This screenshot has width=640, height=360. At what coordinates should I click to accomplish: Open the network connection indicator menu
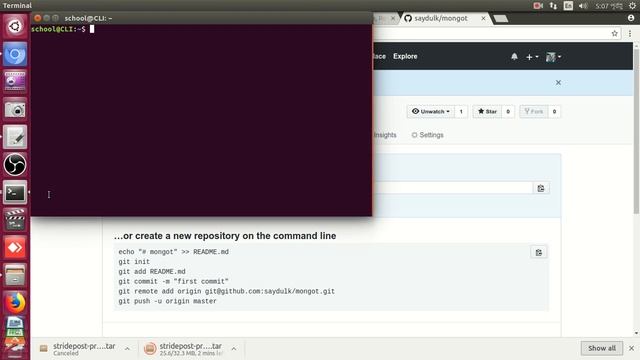553,6
